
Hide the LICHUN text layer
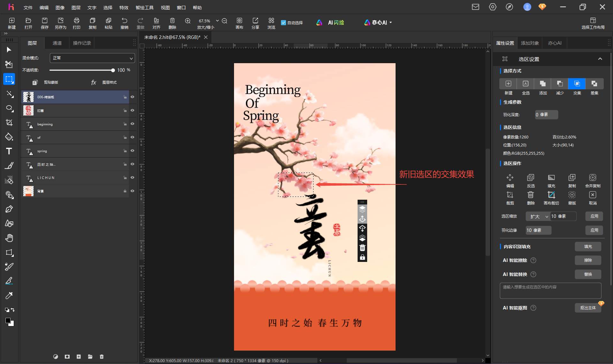coord(132,177)
